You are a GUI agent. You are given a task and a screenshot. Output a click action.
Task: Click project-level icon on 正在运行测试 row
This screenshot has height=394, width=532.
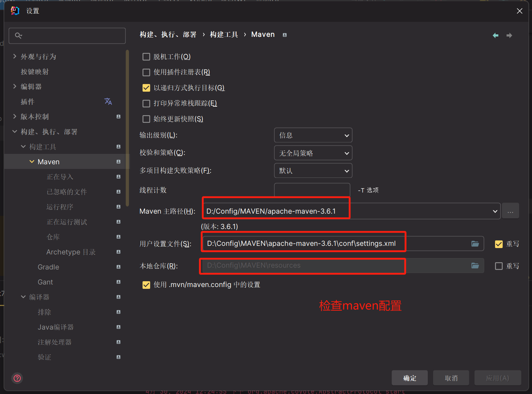coord(119,222)
